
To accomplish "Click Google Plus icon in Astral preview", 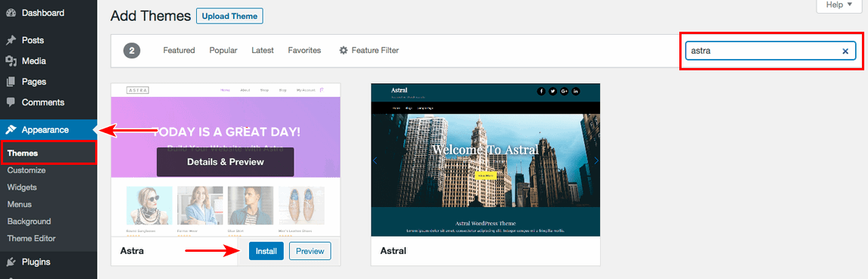I will click(x=564, y=91).
